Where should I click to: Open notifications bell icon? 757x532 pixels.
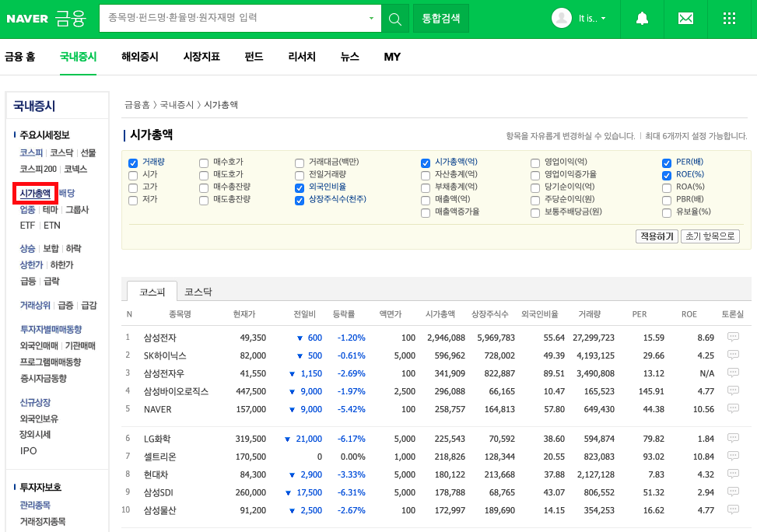tap(642, 19)
